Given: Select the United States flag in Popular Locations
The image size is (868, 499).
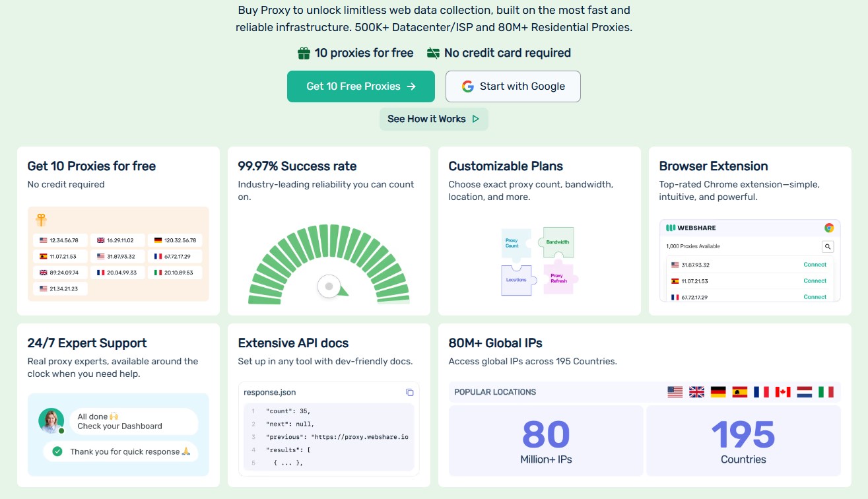Looking at the screenshot, I should [x=675, y=392].
